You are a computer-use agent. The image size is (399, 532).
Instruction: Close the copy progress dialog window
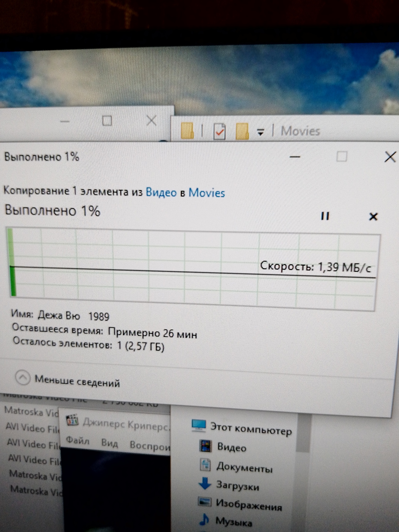(390, 157)
